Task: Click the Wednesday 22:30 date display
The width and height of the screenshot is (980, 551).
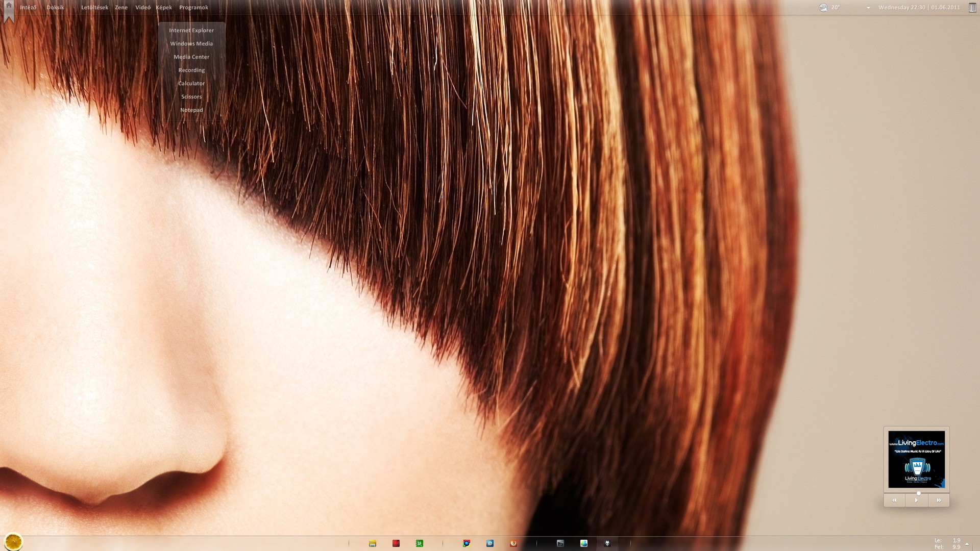Action: (x=919, y=8)
